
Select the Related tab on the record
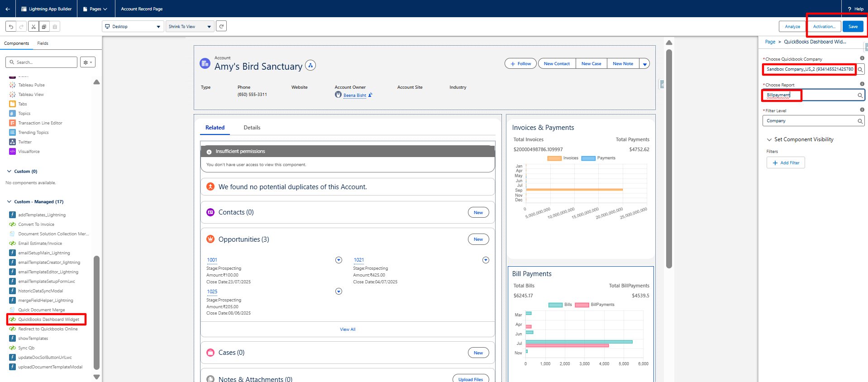[x=215, y=128]
